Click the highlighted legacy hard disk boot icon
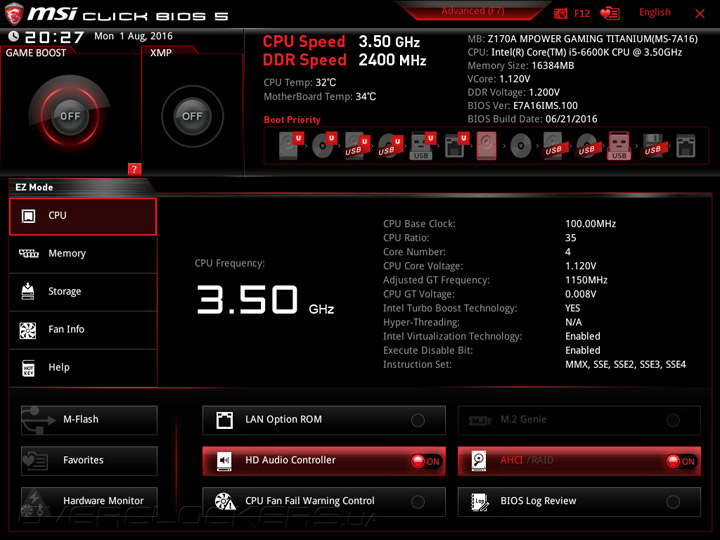 [486, 146]
